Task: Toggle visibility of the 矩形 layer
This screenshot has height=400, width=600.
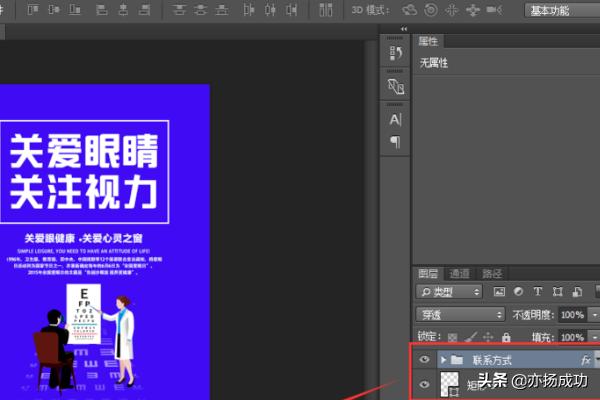Action: (x=426, y=384)
